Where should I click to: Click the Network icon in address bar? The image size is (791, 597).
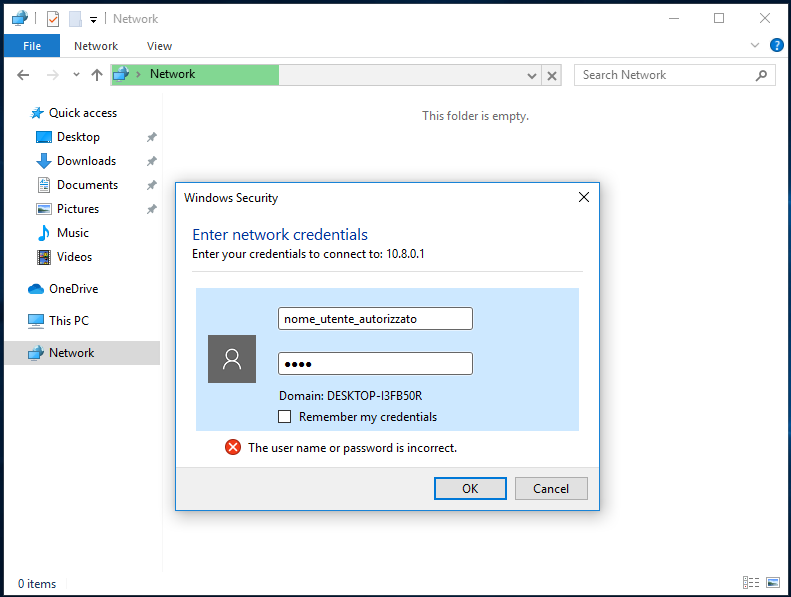[x=121, y=74]
